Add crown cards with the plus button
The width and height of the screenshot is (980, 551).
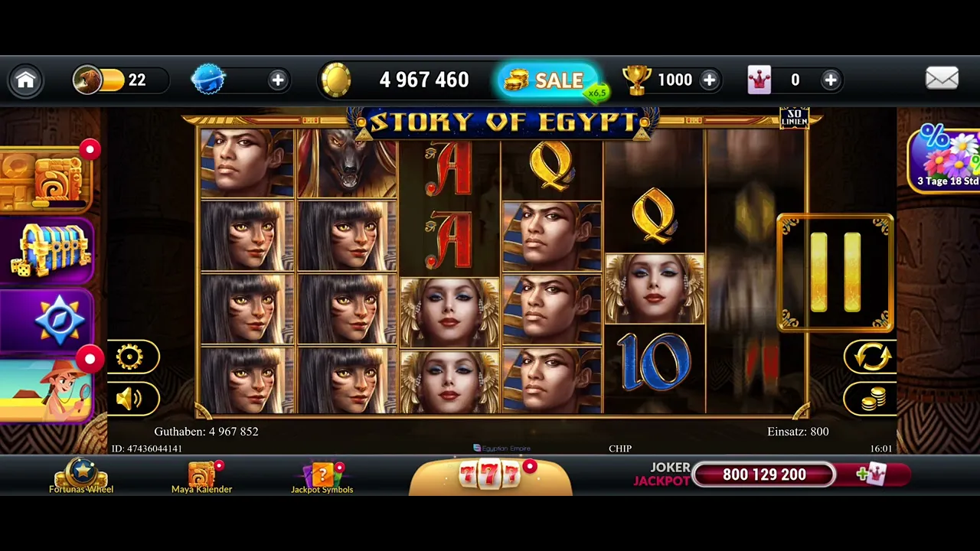coord(831,80)
